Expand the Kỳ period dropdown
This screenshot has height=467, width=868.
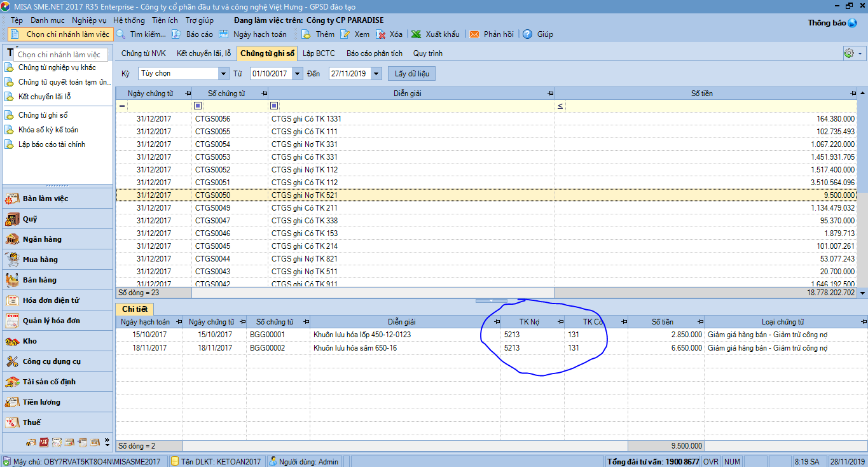pyautogui.click(x=223, y=74)
